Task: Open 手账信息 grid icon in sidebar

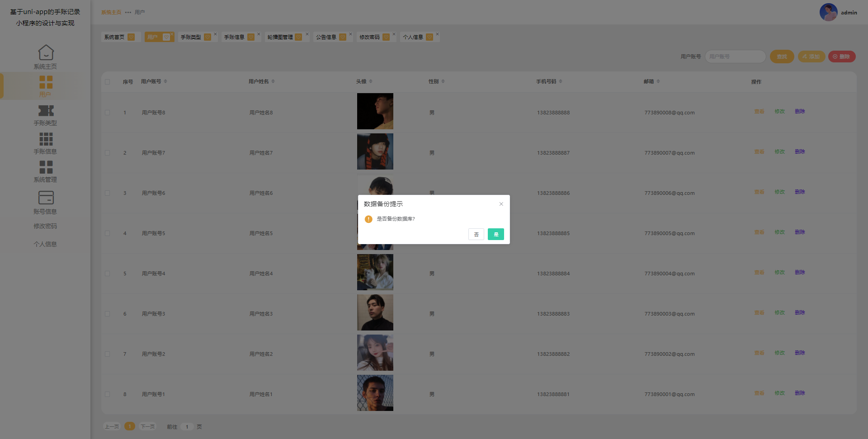Action: coord(46,139)
